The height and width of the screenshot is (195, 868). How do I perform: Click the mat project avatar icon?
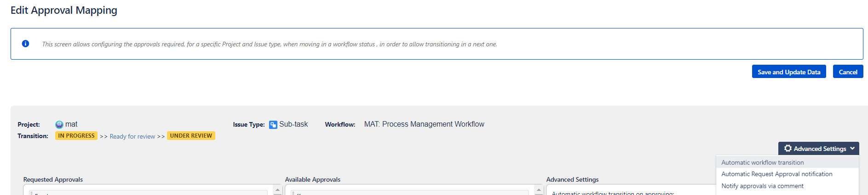59,124
